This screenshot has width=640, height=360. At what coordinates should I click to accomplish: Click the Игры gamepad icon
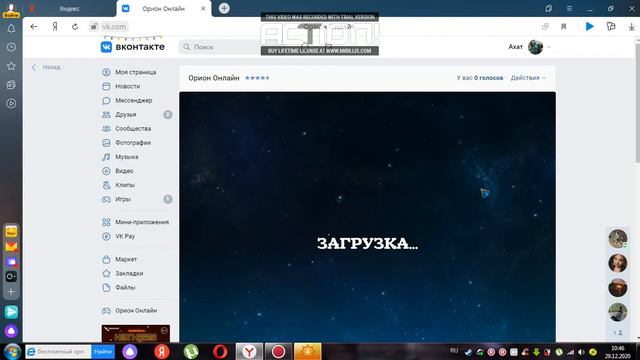pos(106,199)
